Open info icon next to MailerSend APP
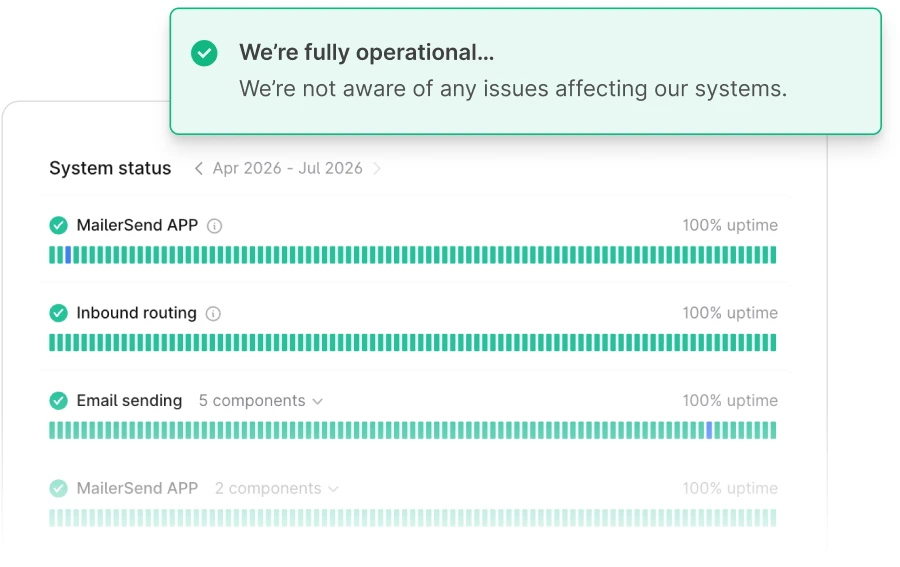Image resolution: width=900 pixels, height=567 pixels. [214, 226]
